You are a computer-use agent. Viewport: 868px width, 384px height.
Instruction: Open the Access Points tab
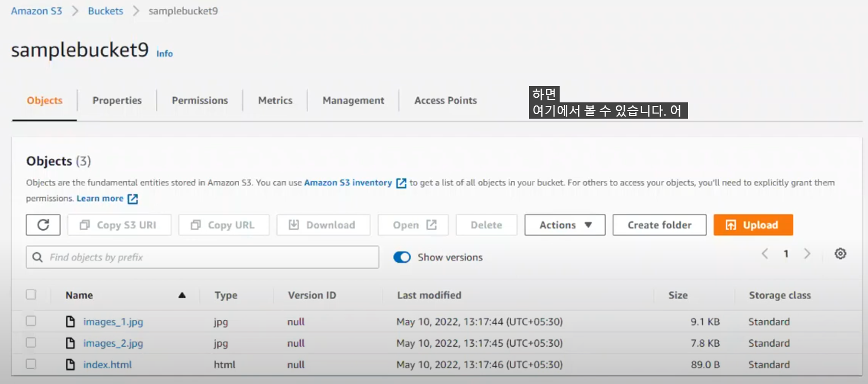coord(445,100)
